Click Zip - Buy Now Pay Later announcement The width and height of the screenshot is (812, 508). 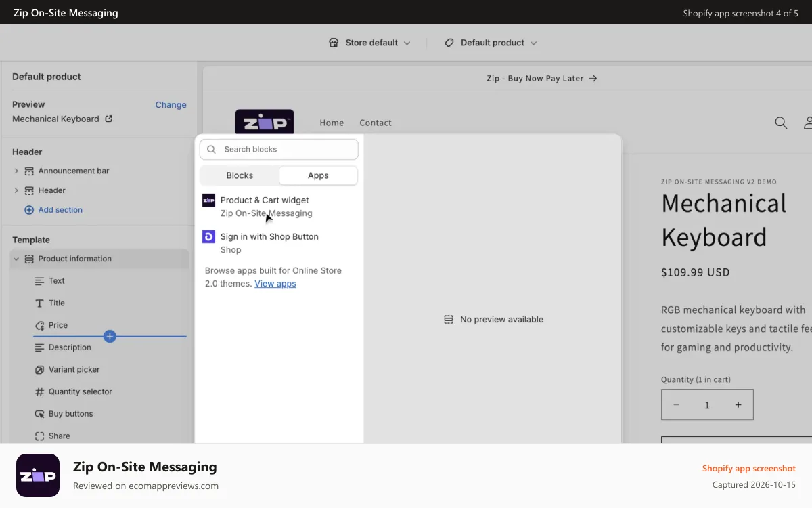click(x=541, y=79)
